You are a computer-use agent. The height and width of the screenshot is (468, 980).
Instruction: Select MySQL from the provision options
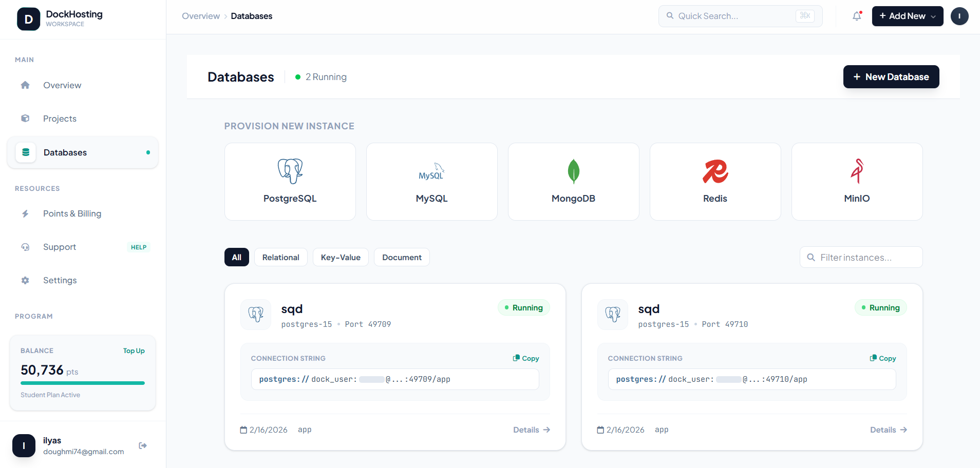431,181
